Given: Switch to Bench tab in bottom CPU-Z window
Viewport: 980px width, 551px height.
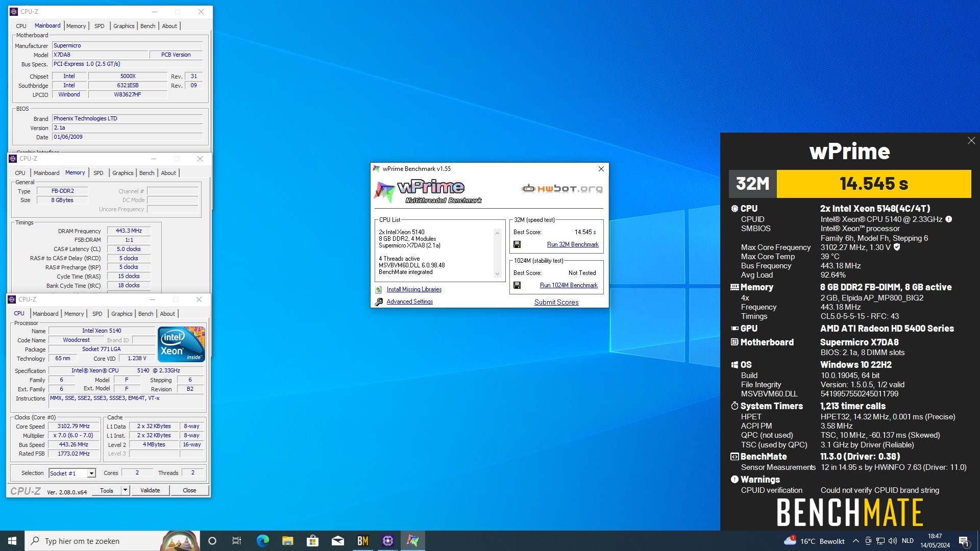Looking at the screenshot, I should pos(145,314).
